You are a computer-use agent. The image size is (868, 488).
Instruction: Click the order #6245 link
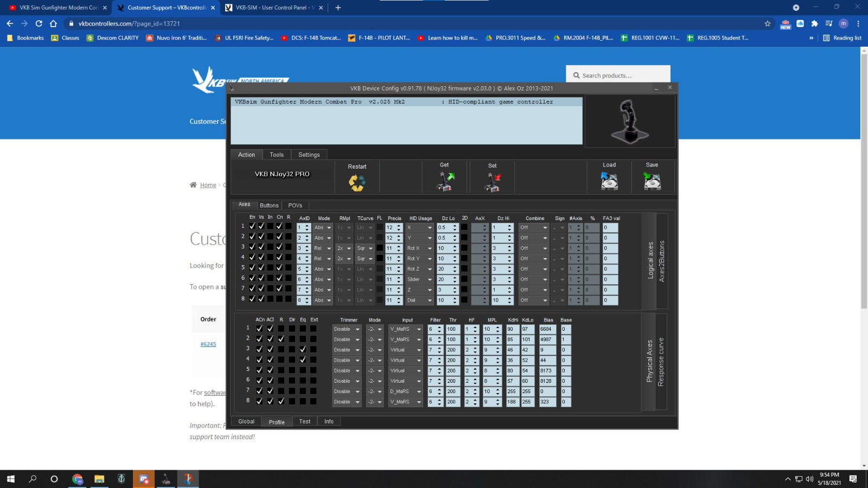[x=208, y=344]
